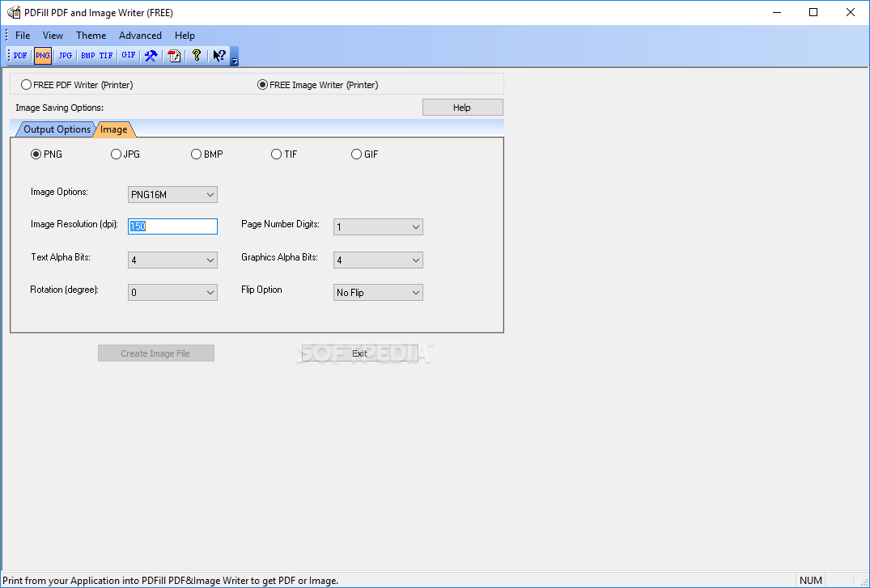Open the File menu
The image size is (870, 588).
point(23,36)
